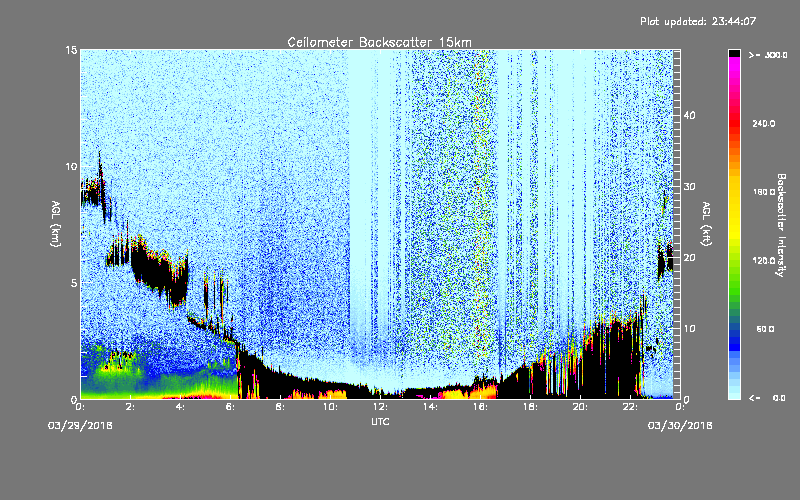Select the "Ceilometer Backscatter 15km" plot title
Image resolution: width=800 pixels, height=500 pixels.
coord(380,42)
